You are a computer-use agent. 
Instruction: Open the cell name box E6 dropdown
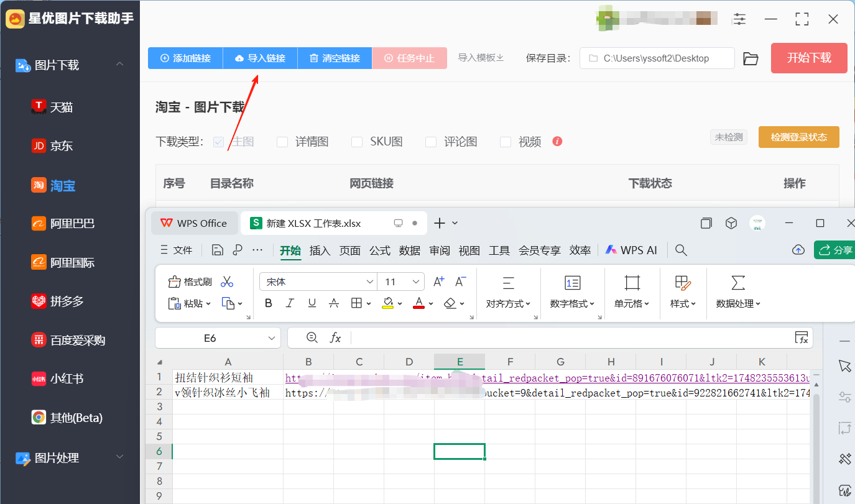click(272, 338)
